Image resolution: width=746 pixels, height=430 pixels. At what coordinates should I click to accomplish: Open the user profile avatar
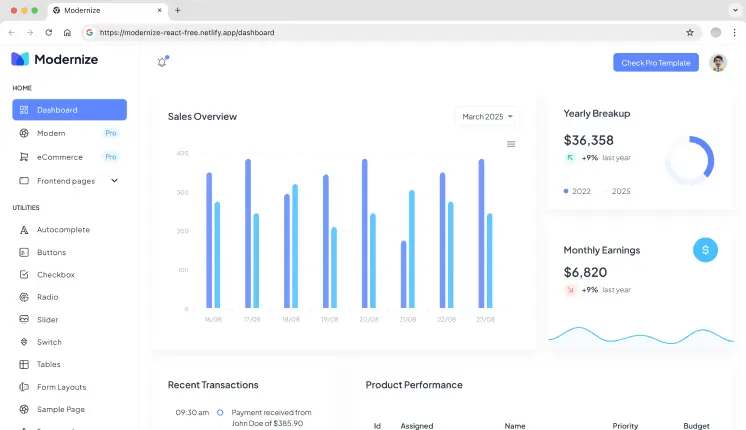pyautogui.click(x=718, y=62)
